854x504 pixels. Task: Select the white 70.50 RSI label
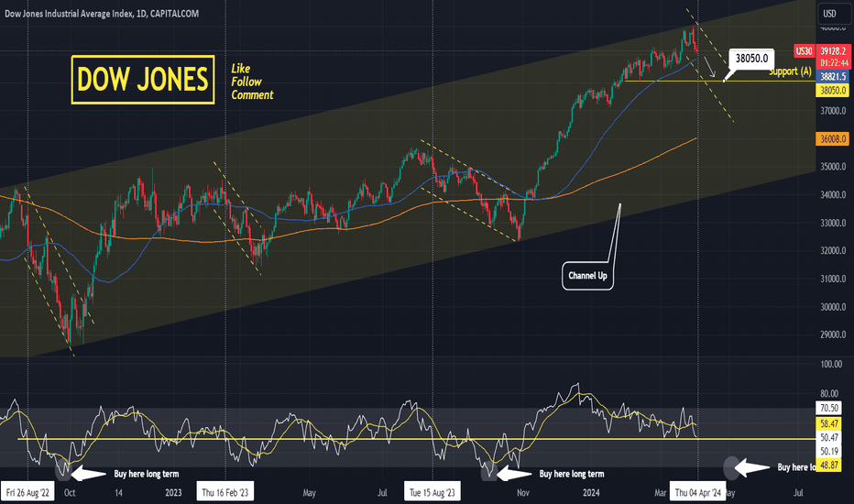click(829, 408)
